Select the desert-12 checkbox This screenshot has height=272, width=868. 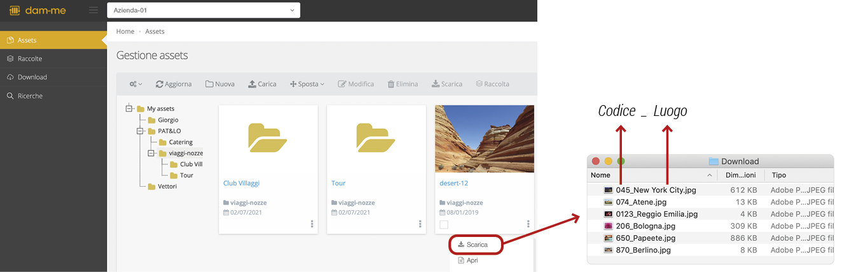tap(444, 224)
